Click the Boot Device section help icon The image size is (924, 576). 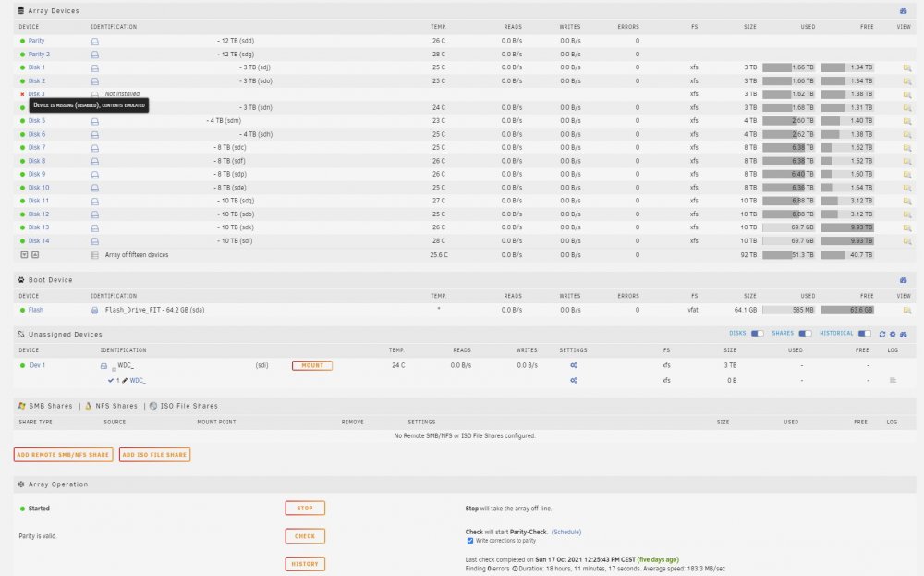(903, 280)
